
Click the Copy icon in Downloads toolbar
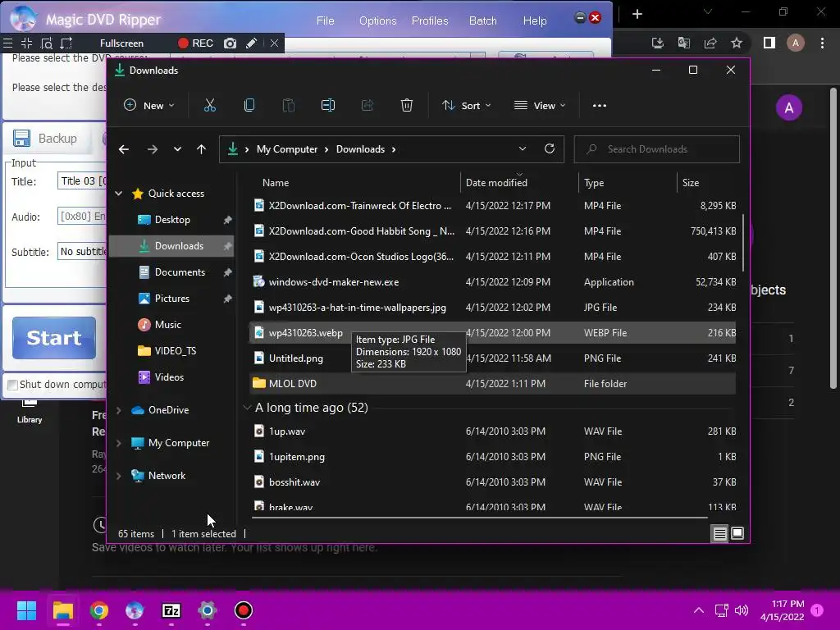[x=249, y=106]
